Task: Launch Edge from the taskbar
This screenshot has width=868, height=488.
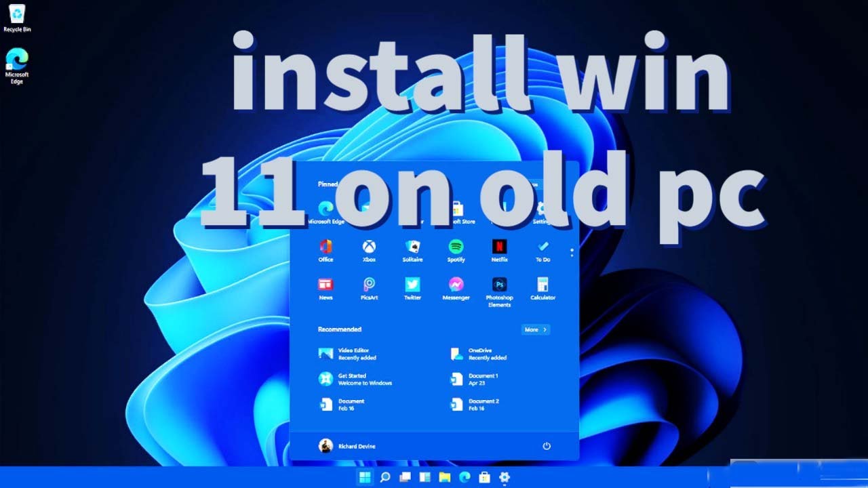Action: coord(465,477)
